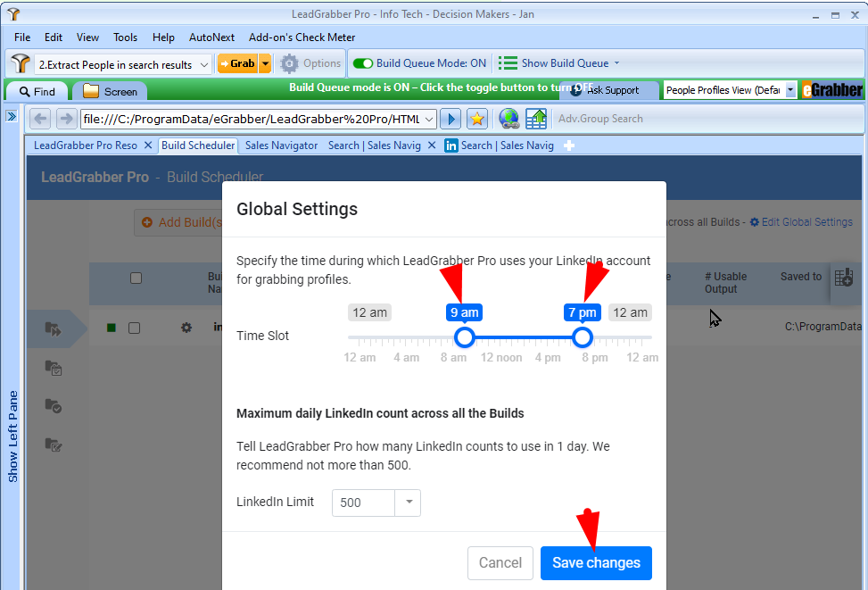868x590 pixels.
Task: Click the globe with chain icon
Action: (x=509, y=119)
